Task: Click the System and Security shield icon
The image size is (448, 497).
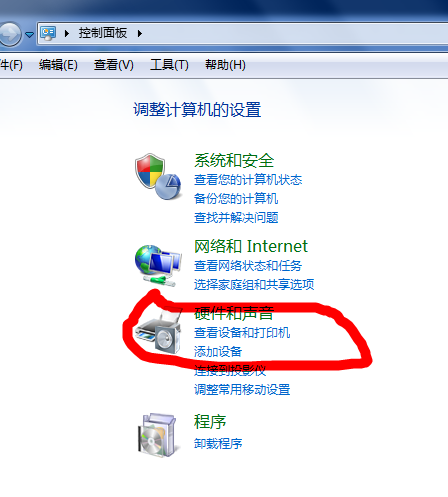Action: 158,177
